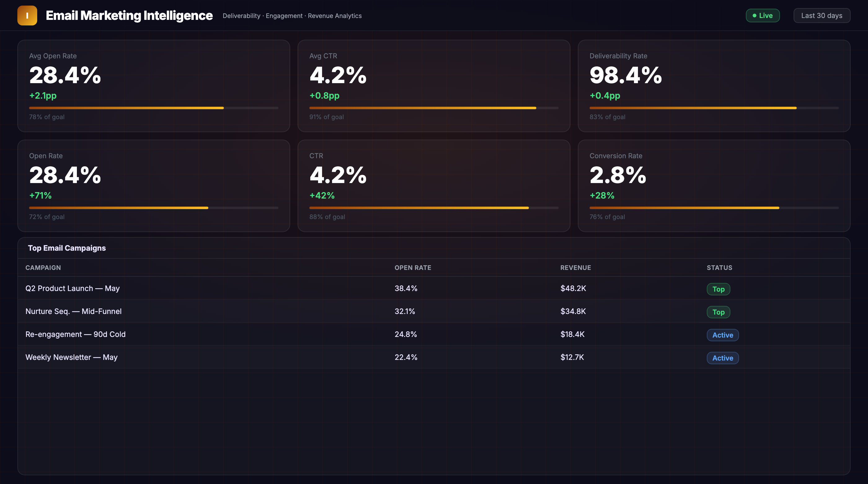Click the 78% of goal label
Viewport: 868px width, 484px height.
tap(47, 117)
